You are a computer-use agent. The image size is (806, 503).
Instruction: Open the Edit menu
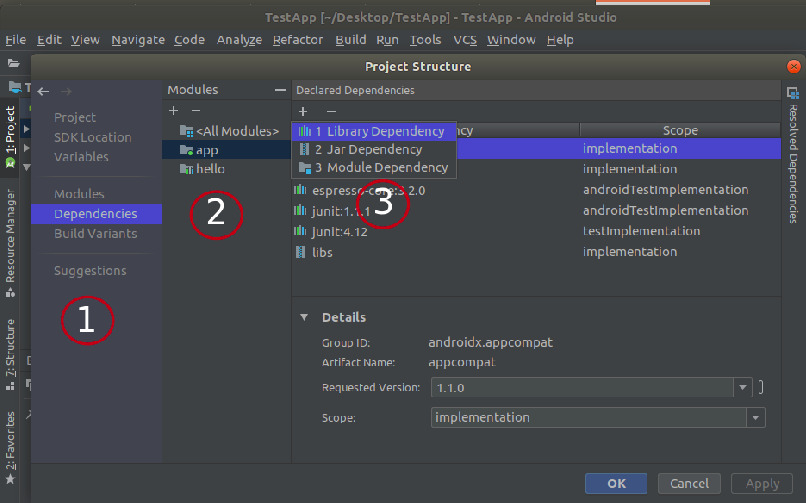(x=49, y=40)
